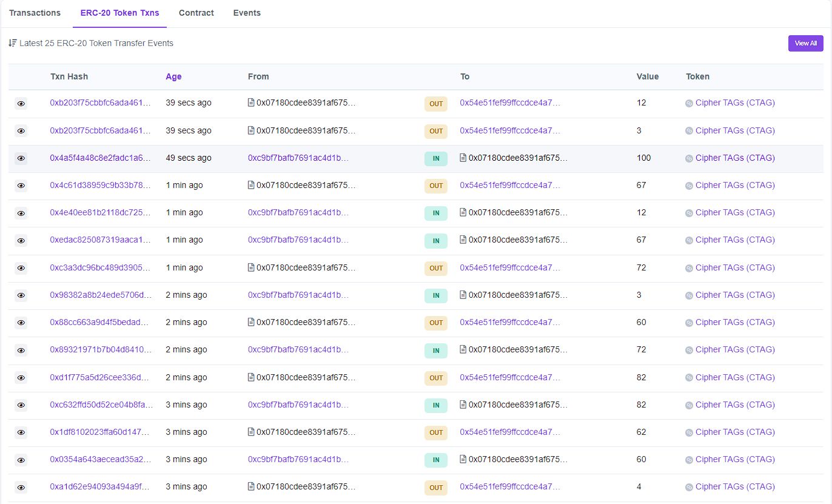Viewport: 832px width, 504px height.
Task: Open To address 0x54e51fef99 in 0xc3a3dc96 row
Action: click(x=510, y=267)
